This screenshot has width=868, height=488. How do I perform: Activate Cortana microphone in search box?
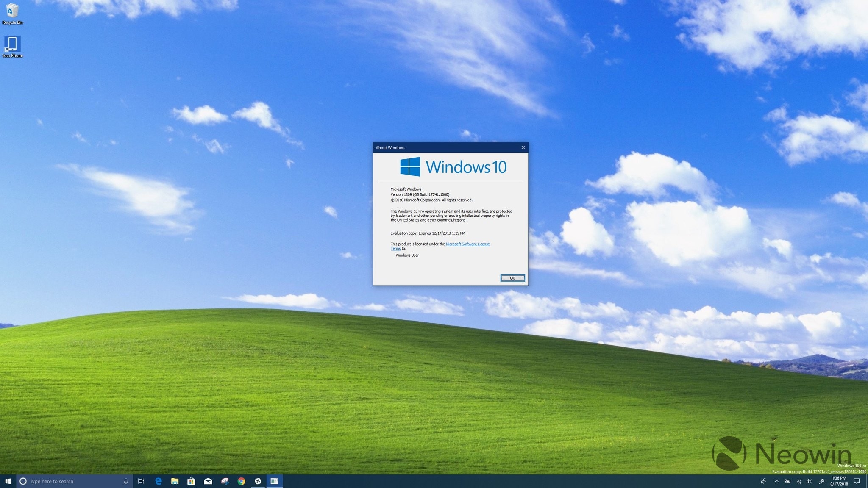126,481
